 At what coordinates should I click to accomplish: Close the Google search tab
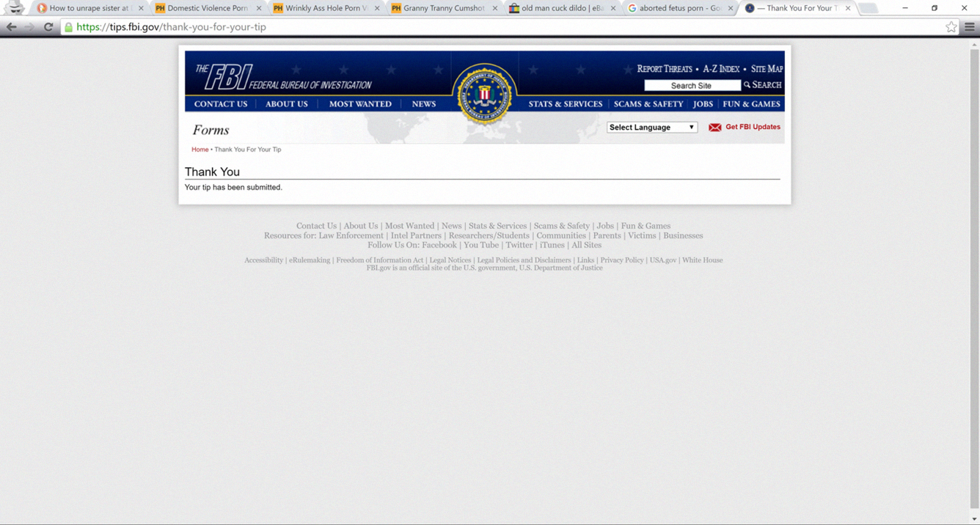[731, 8]
